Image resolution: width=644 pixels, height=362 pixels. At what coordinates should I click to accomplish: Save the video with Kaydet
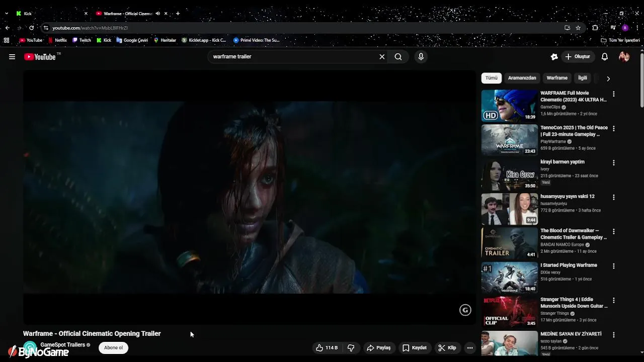[415, 348]
